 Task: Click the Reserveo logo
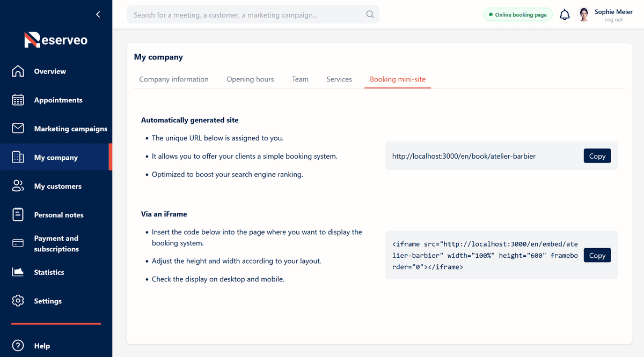pos(56,40)
